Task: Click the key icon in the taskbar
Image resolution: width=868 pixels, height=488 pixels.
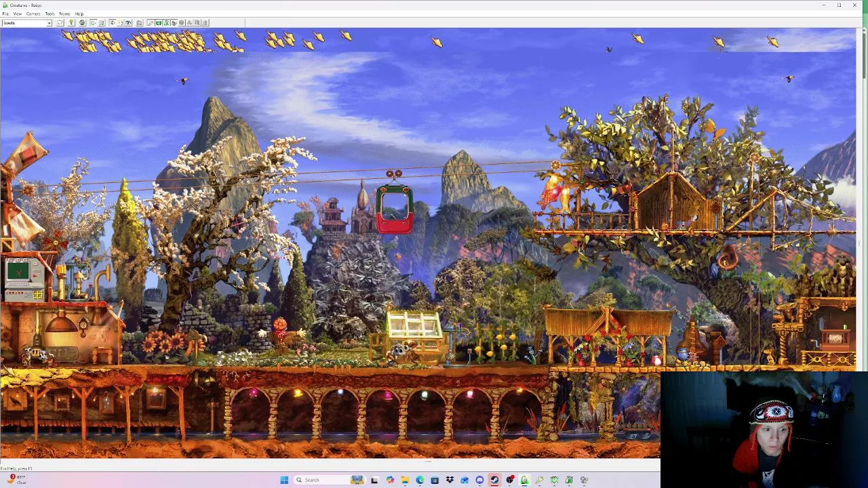Action: click(x=539, y=480)
